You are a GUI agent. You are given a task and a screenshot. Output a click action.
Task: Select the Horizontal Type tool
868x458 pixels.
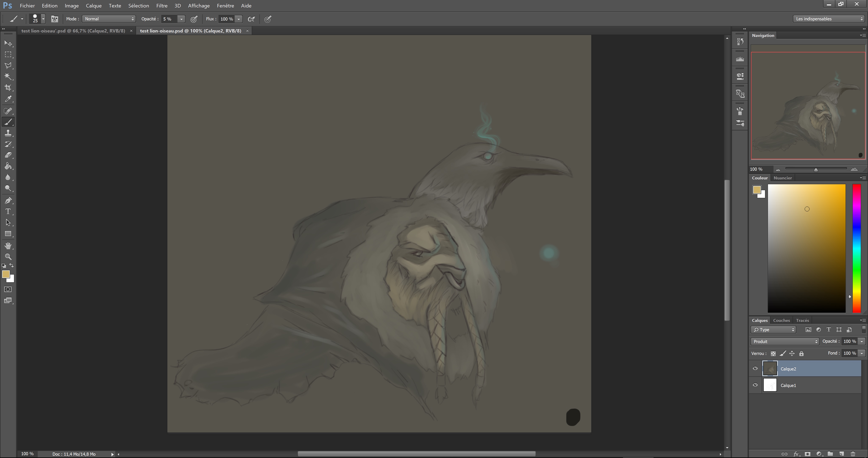point(8,211)
